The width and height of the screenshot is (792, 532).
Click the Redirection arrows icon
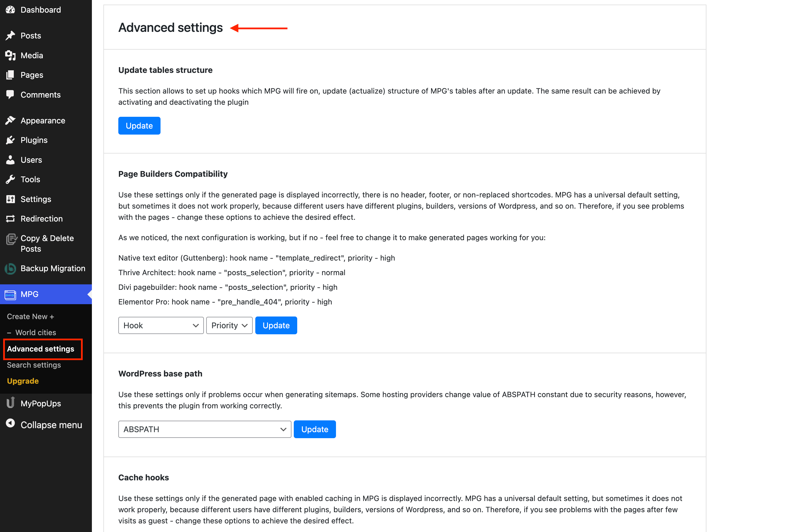pyautogui.click(x=11, y=219)
